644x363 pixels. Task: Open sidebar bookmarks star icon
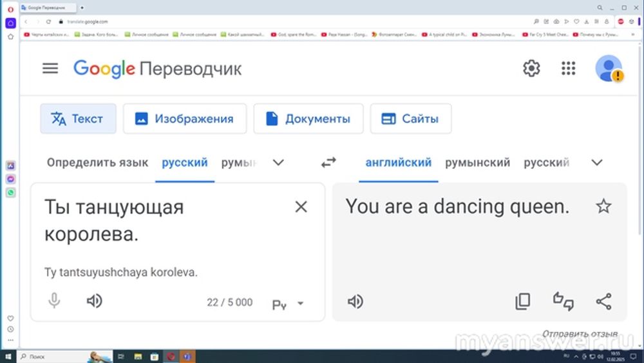[11, 37]
